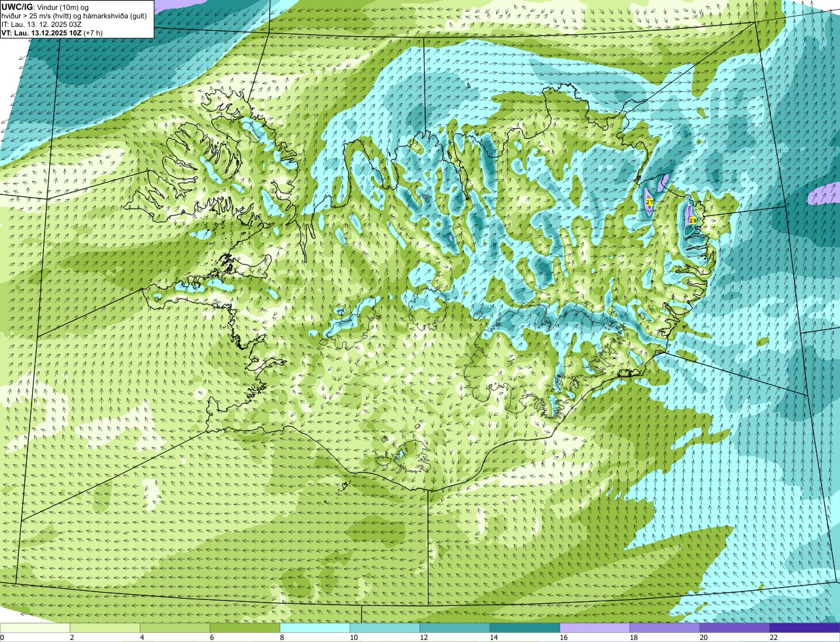Screen dimensions: 840x642
Task: Pick the 20–22 m/s violet swatch
Action: coord(735,628)
